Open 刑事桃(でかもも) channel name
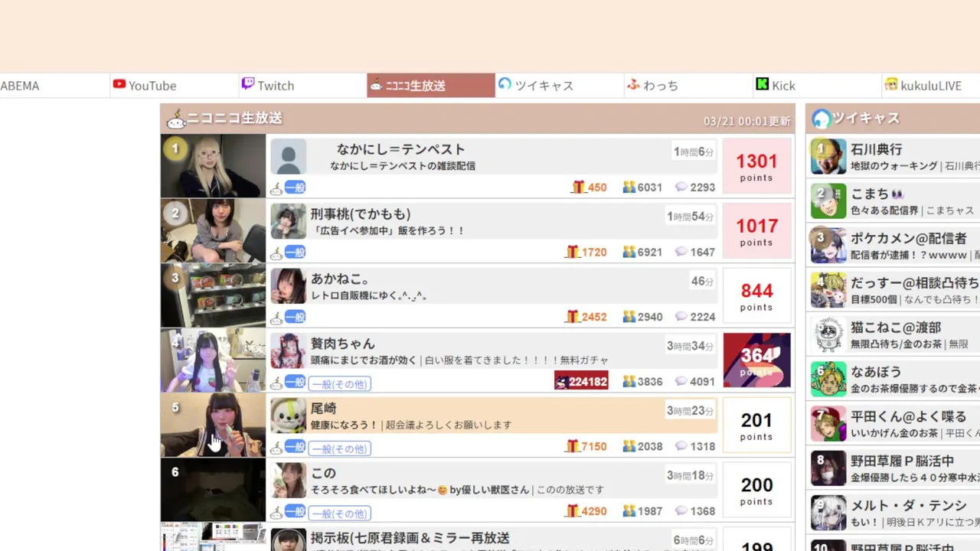 (x=361, y=214)
